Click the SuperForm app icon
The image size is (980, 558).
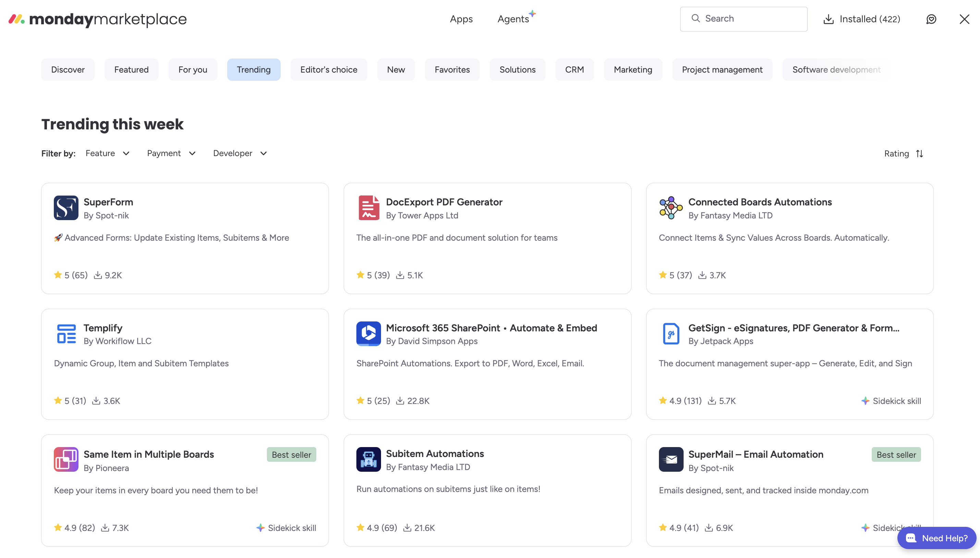coord(65,208)
